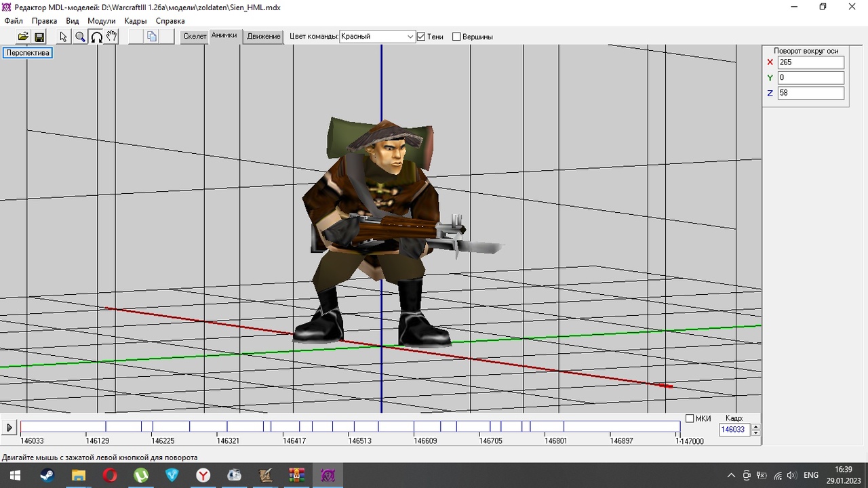Click the 146801 timeline label

pyautogui.click(x=556, y=441)
